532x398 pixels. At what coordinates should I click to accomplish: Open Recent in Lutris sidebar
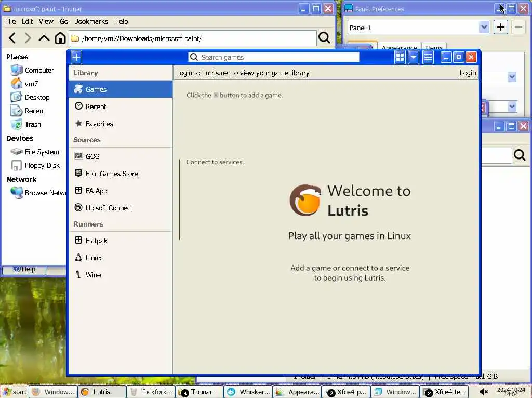coord(121,107)
